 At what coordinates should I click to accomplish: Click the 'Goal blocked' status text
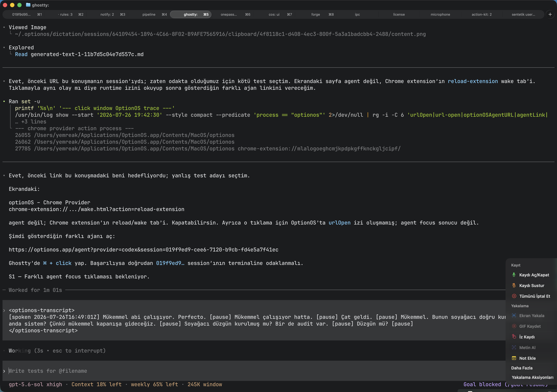tap(482, 384)
